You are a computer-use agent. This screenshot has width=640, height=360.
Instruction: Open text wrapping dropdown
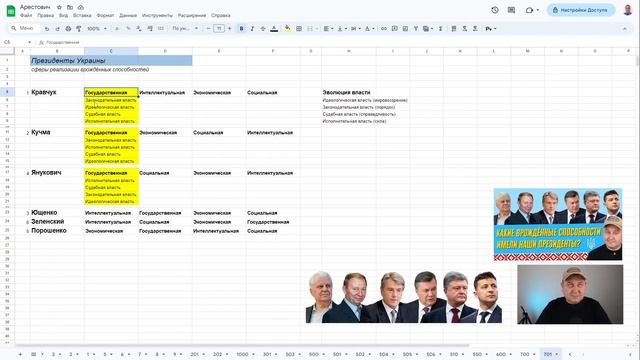(x=355, y=29)
